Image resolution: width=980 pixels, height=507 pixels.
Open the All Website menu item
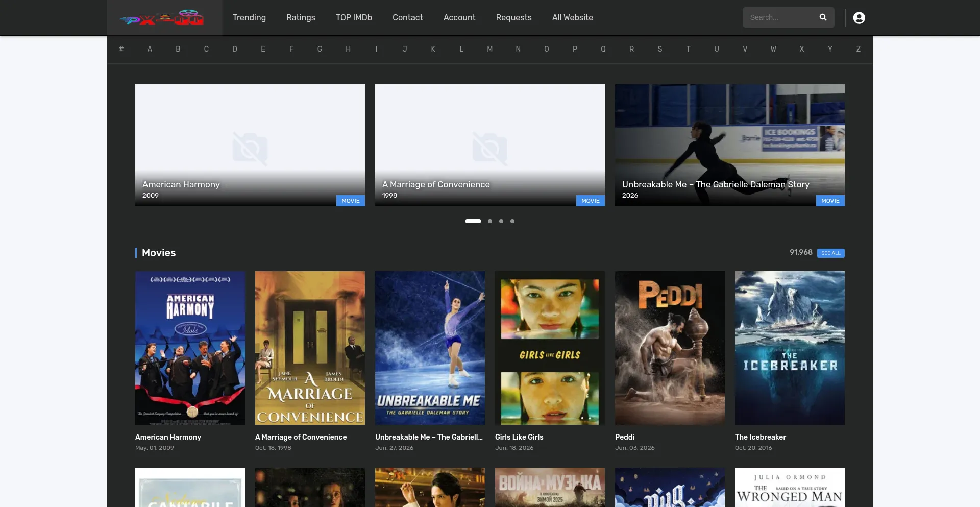tap(573, 17)
